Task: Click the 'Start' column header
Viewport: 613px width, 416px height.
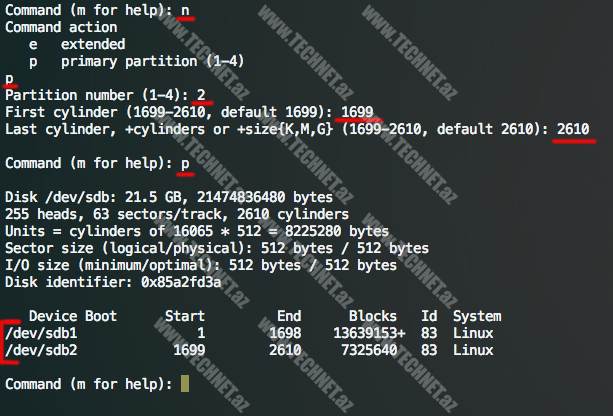Action: 184,316
